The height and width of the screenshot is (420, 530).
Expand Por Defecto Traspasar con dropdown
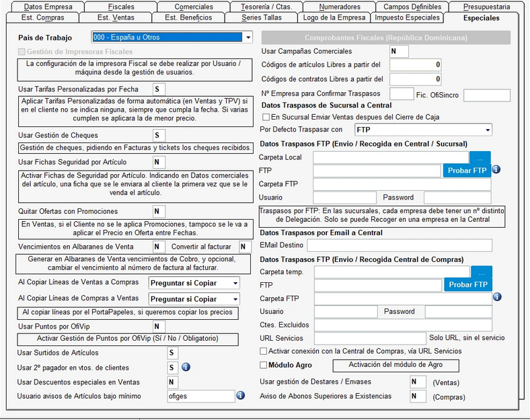[x=488, y=130]
